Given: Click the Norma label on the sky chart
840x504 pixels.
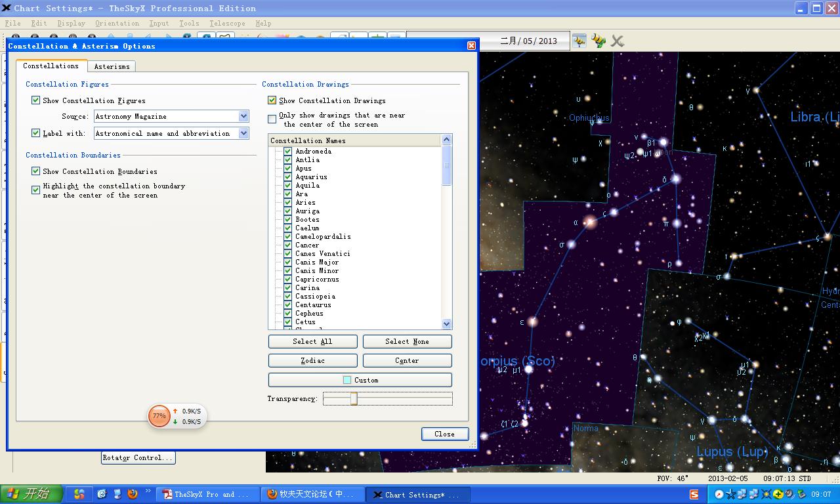Looking at the screenshot, I should pyautogui.click(x=585, y=428).
